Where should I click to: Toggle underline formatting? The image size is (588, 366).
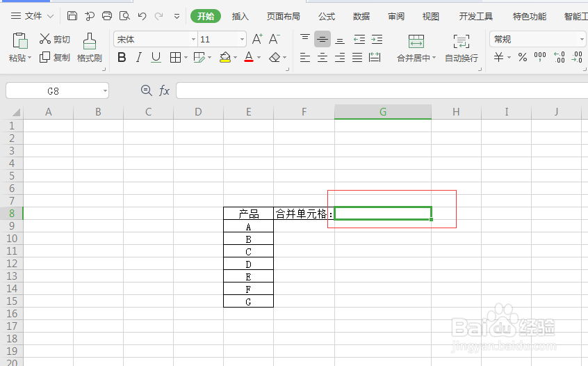(x=156, y=58)
